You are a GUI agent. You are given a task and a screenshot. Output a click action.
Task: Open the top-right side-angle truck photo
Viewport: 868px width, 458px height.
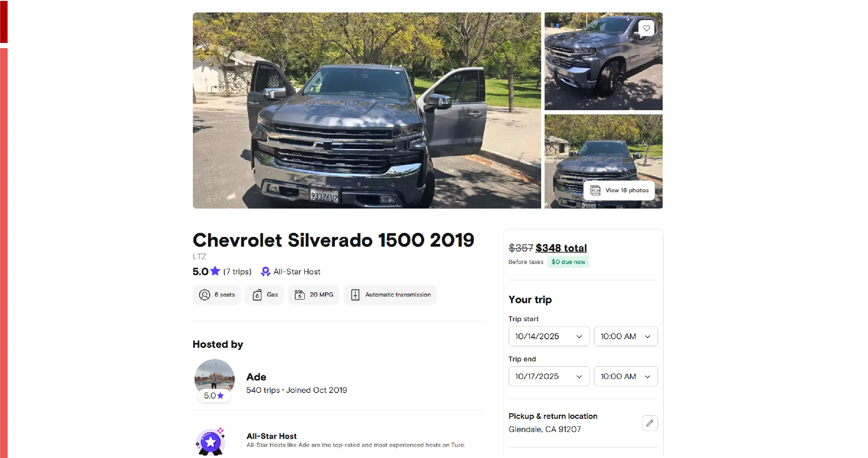pos(603,61)
